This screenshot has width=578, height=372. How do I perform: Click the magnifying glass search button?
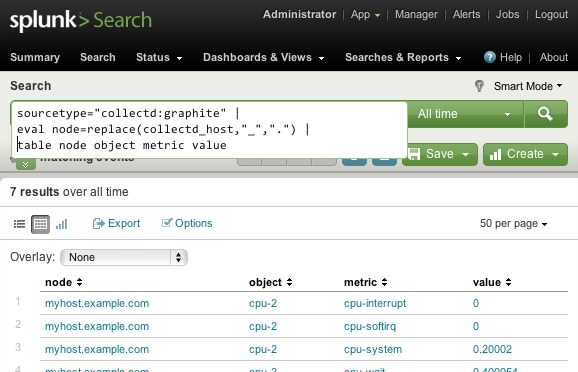click(546, 114)
